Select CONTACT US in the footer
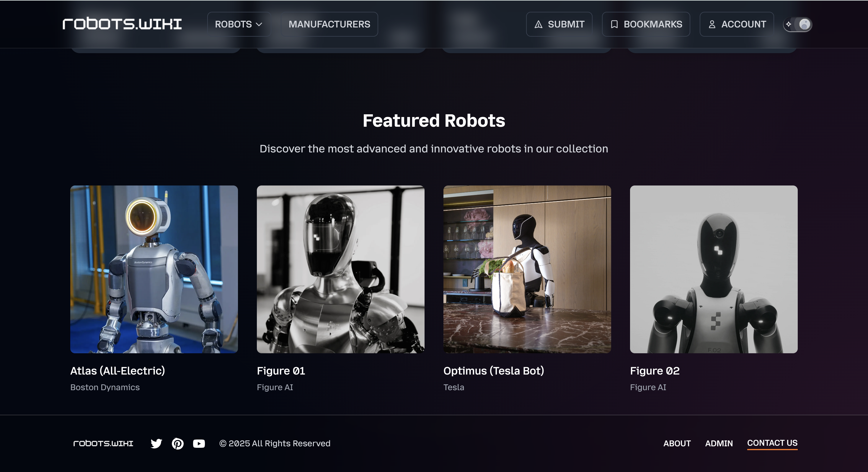 click(772, 443)
